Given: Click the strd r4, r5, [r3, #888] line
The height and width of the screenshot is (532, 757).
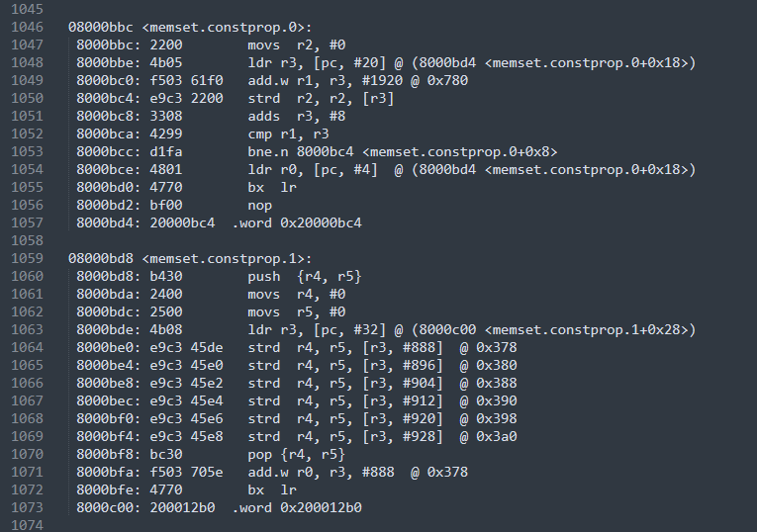Looking at the screenshot, I should click(297, 347).
